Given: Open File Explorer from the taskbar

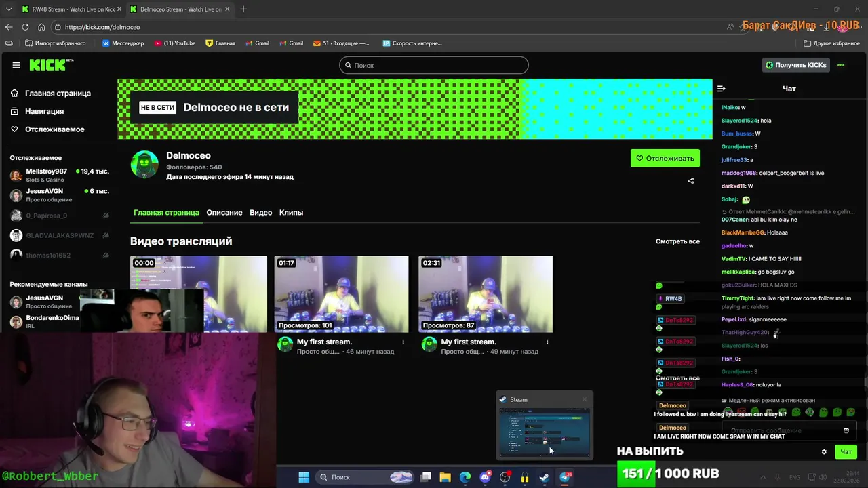Looking at the screenshot, I should 446,477.
